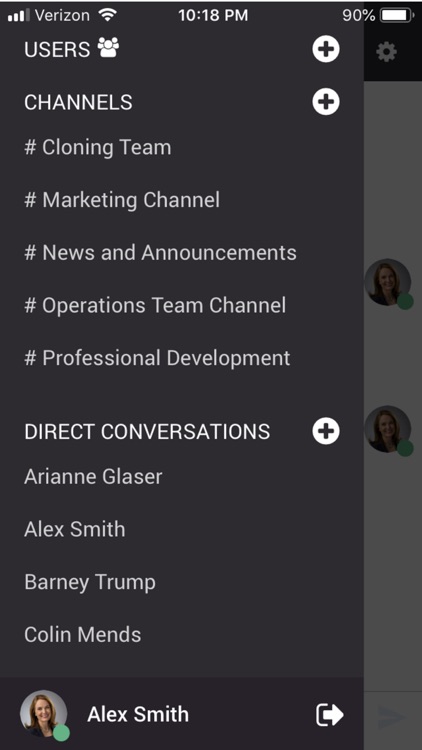This screenshot has width=422, height=750.
Task: Tap the battery indicator in status bar
Action: point(397,16)
